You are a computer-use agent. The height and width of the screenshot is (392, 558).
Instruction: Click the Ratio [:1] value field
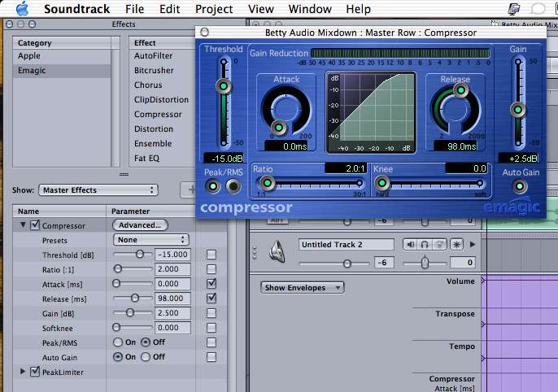pyautogui.click(x=172, y=269)
